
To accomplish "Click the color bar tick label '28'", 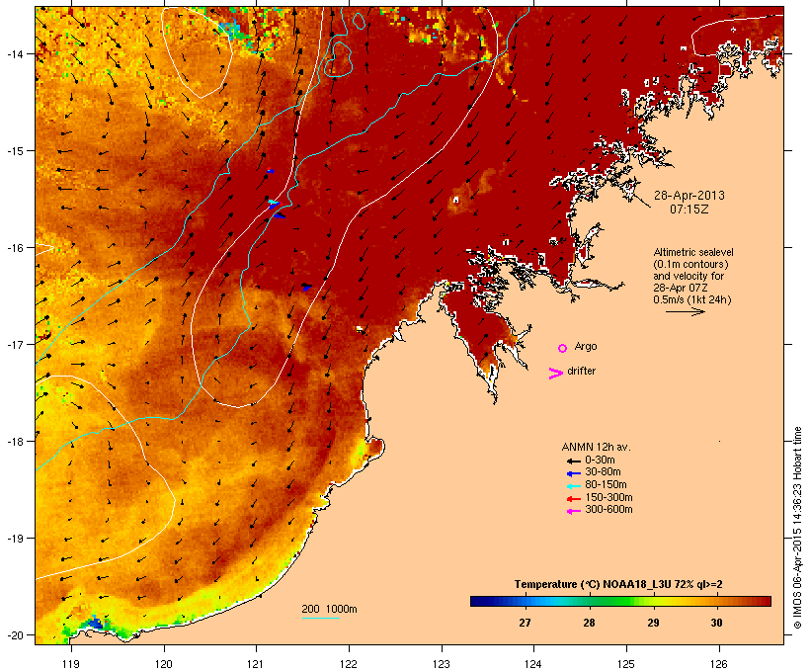I will tap(589, 623).
